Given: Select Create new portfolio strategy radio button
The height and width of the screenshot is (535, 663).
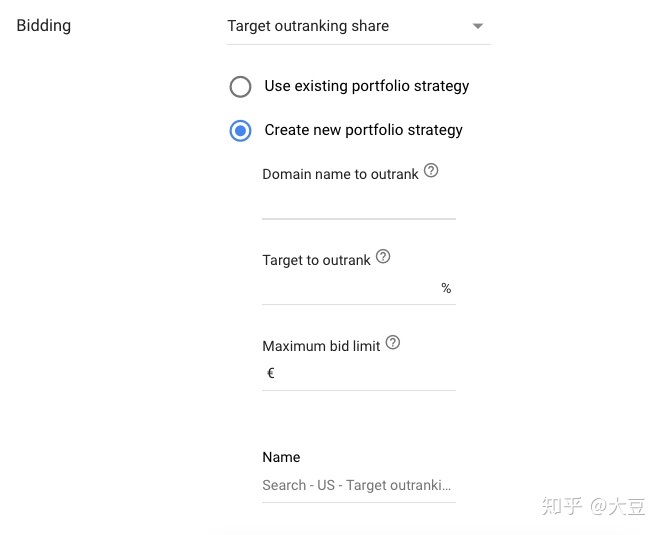Looking at the screenshot, I should 240,131.
